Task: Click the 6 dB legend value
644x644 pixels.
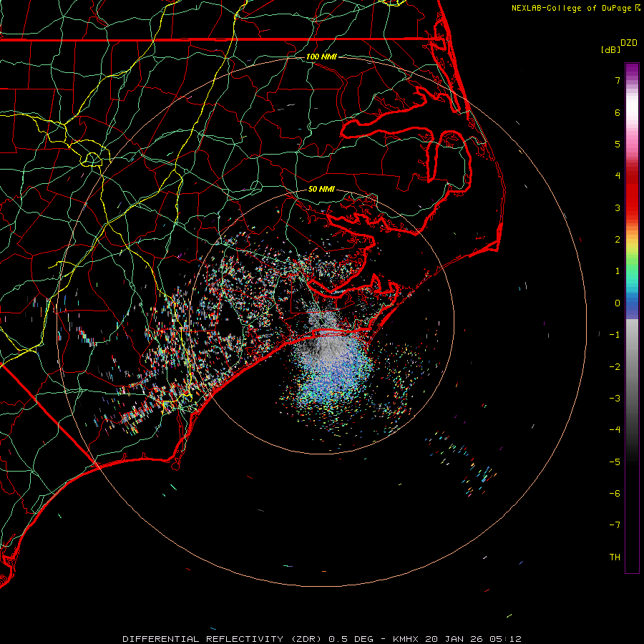Action: 618,112
